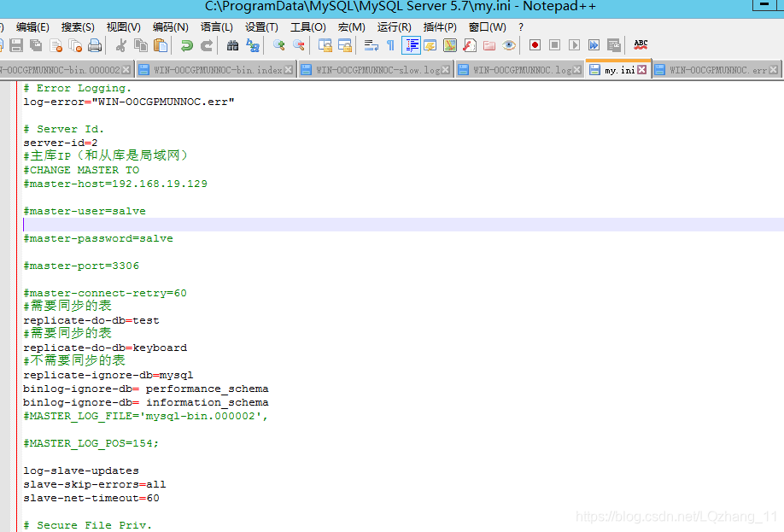Open the 编码(N) menu
Viewport: 784px width, 532px height.
(x=171, y=27)
